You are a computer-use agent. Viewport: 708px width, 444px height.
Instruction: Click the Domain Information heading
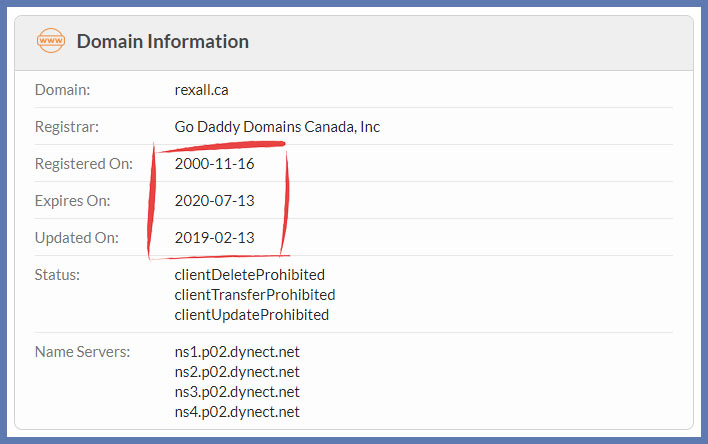[x=163, y=41]
